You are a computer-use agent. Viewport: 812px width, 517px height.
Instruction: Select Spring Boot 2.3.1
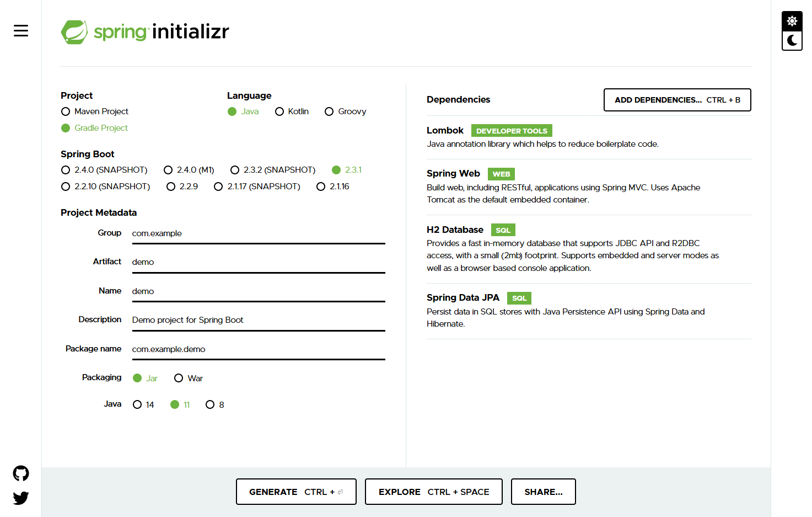pyautogui.click(x=347, y=170)
